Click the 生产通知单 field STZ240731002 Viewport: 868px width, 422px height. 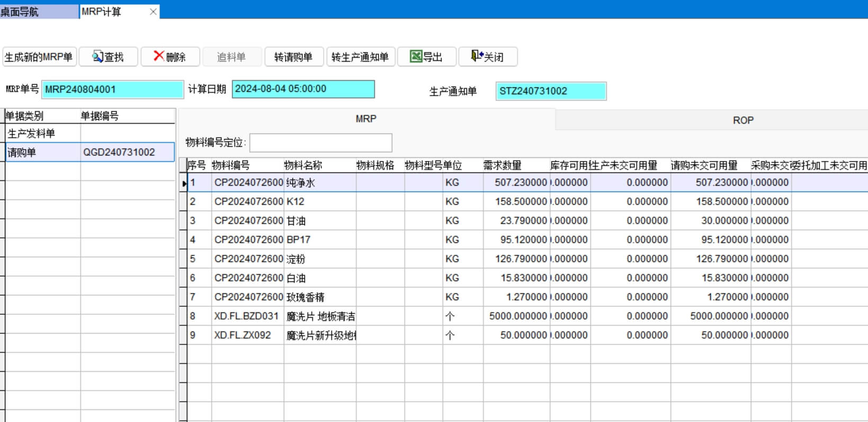(551, 91)
